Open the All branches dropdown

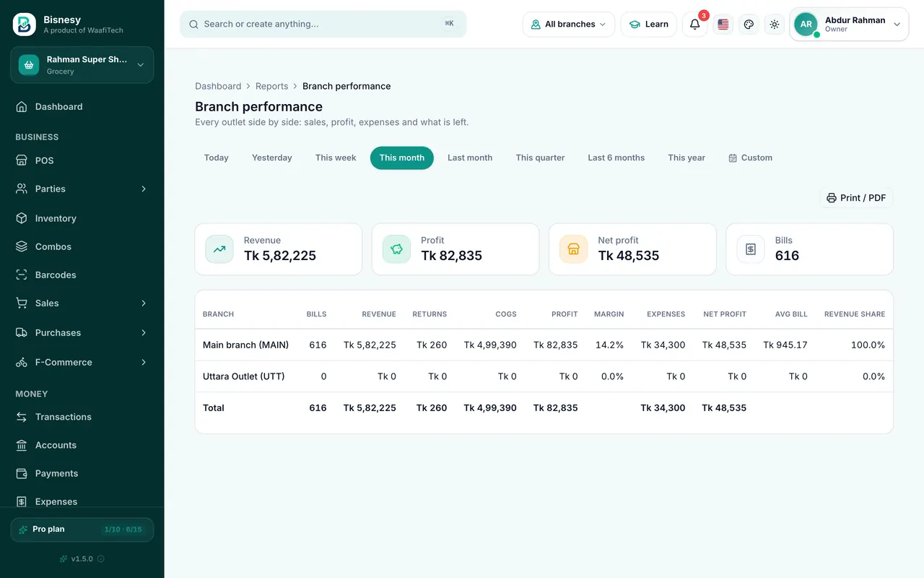(569, 24)
